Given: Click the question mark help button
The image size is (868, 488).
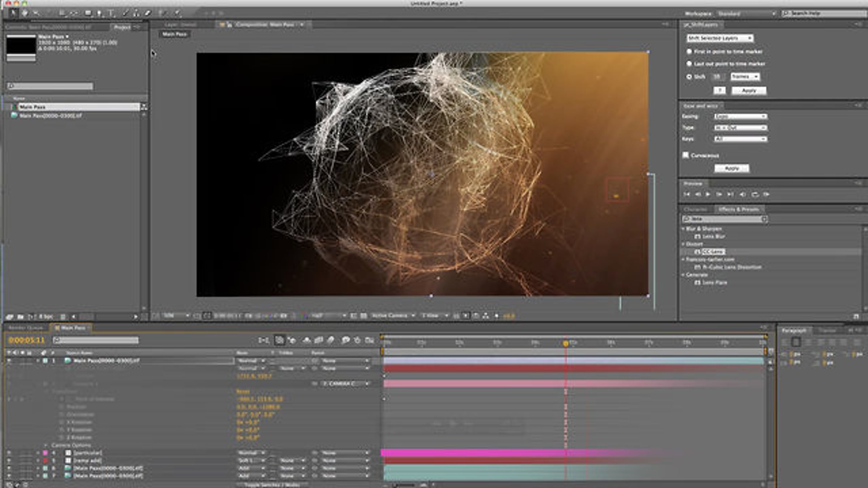Looking at the screenshot, I should [719, 90].
